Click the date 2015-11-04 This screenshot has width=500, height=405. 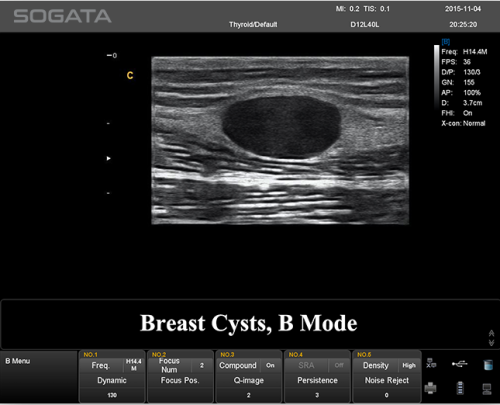click(x=463, y=9)
